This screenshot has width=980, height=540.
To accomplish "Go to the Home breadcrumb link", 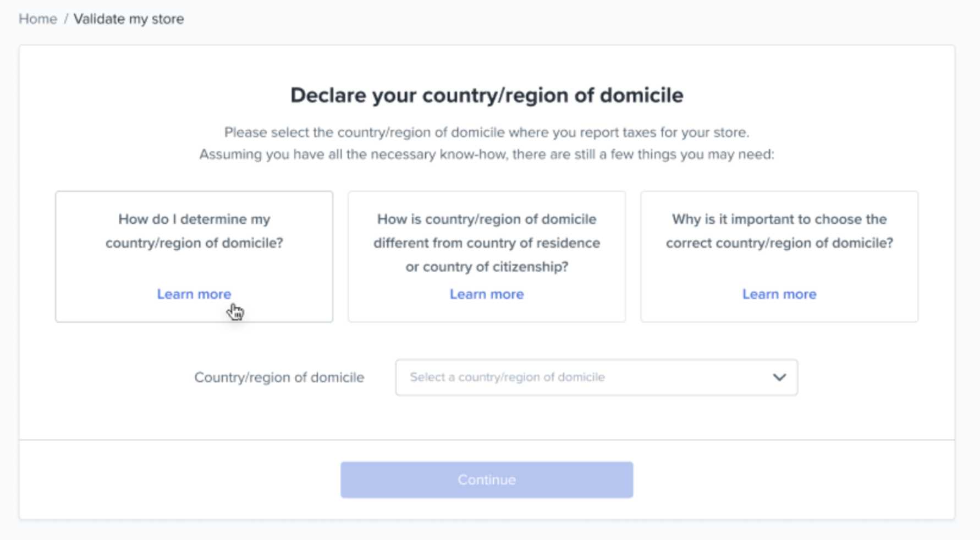I will [38, 19].
